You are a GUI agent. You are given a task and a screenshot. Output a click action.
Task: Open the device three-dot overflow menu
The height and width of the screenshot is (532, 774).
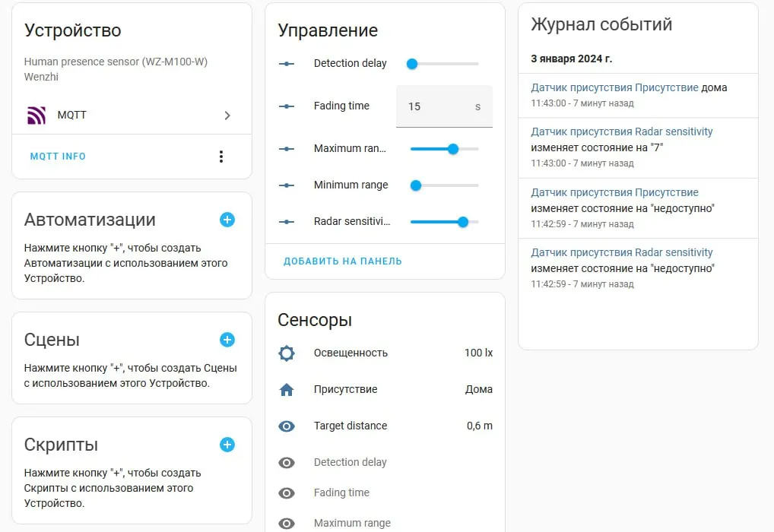tap(221, 157)
